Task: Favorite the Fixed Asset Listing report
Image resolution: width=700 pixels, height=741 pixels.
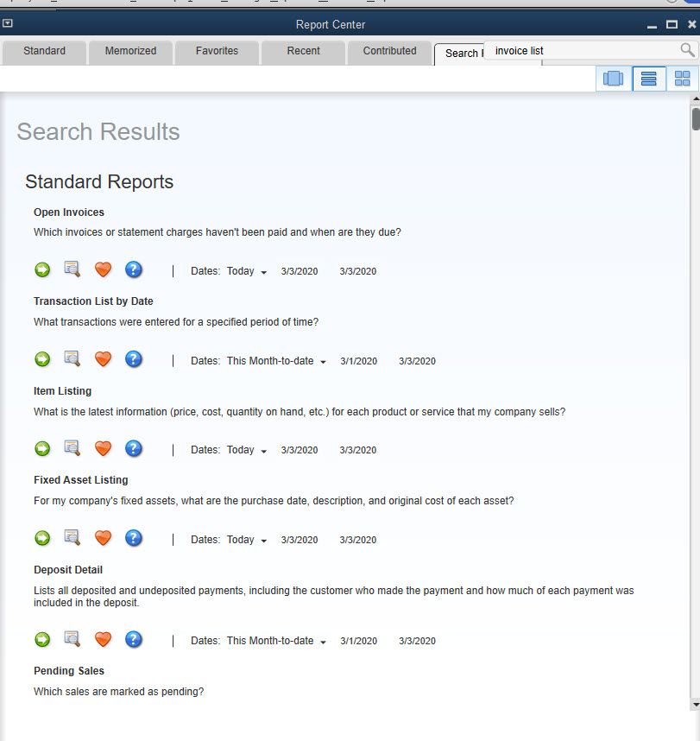Action: coord(103,538)
